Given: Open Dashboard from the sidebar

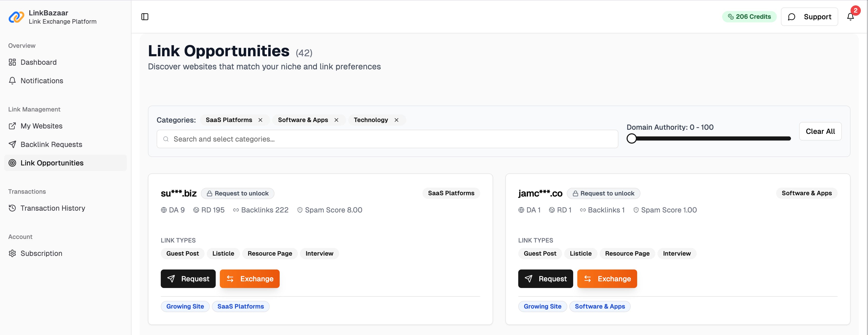Looking at the screenshot, I should tap(39, 62).
